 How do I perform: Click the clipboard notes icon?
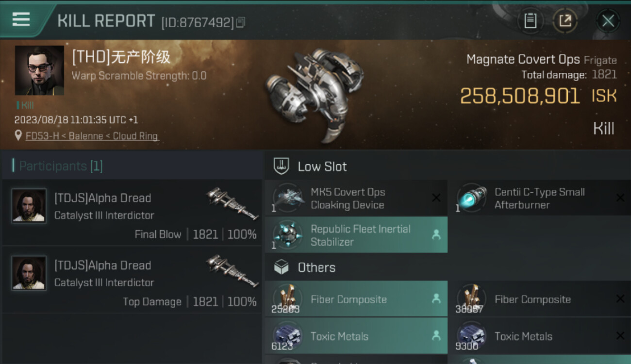530,21
